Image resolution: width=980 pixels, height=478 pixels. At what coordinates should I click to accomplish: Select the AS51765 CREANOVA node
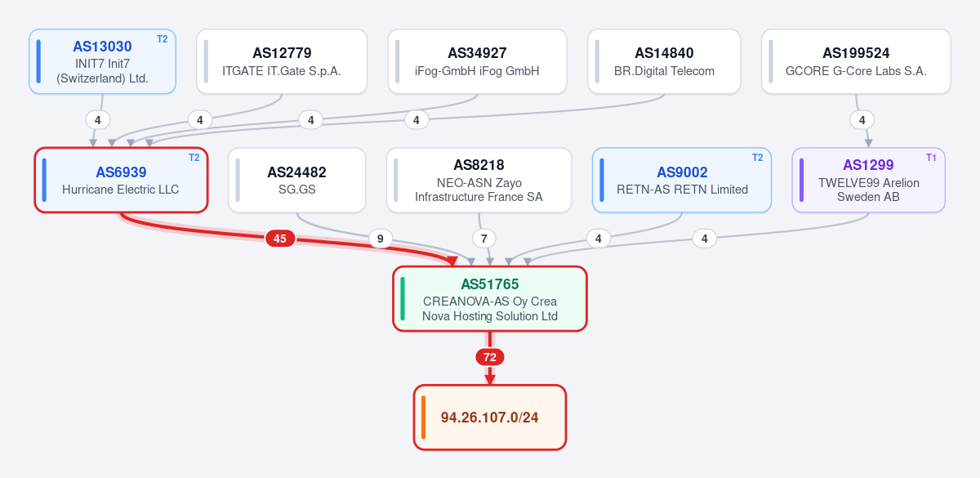(490, 298)
